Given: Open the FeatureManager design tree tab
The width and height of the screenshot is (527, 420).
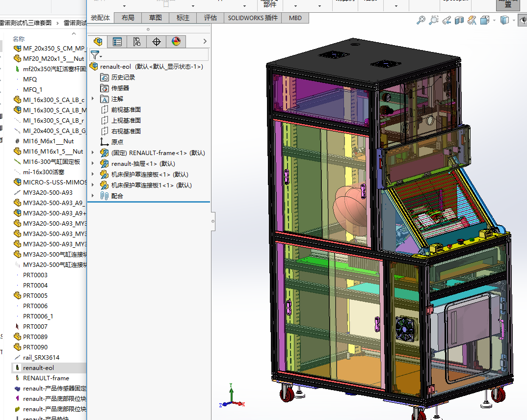Looking at the screenshot, I should [98, 42].
